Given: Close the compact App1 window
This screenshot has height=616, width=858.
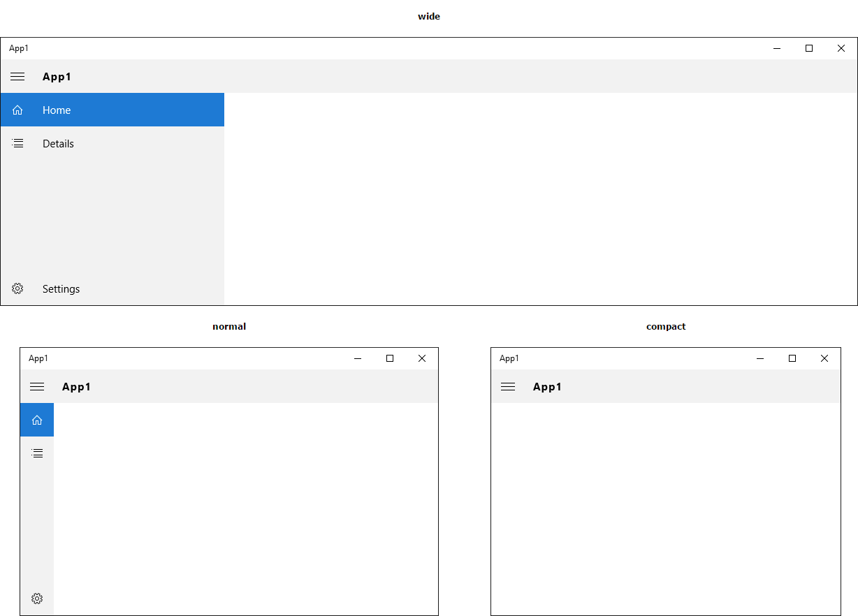Looking at the screenshot, I should [x=824, y=358].
